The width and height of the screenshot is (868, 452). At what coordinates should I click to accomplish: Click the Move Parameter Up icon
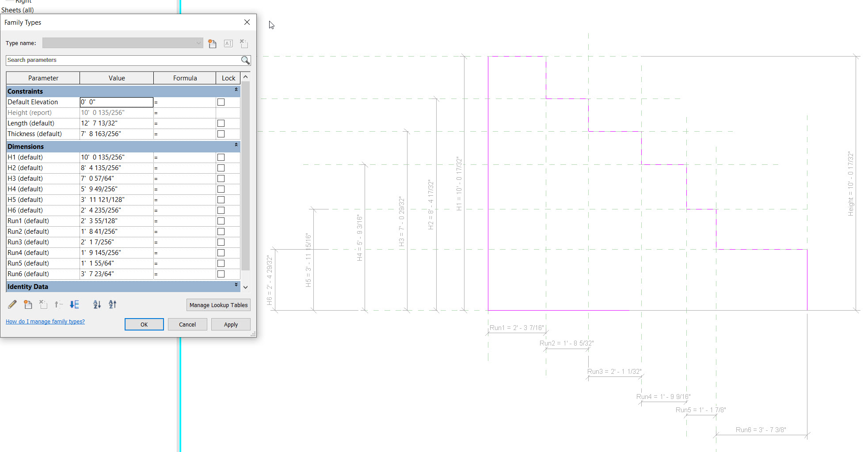pyautogui.click(x=58, y=304)
